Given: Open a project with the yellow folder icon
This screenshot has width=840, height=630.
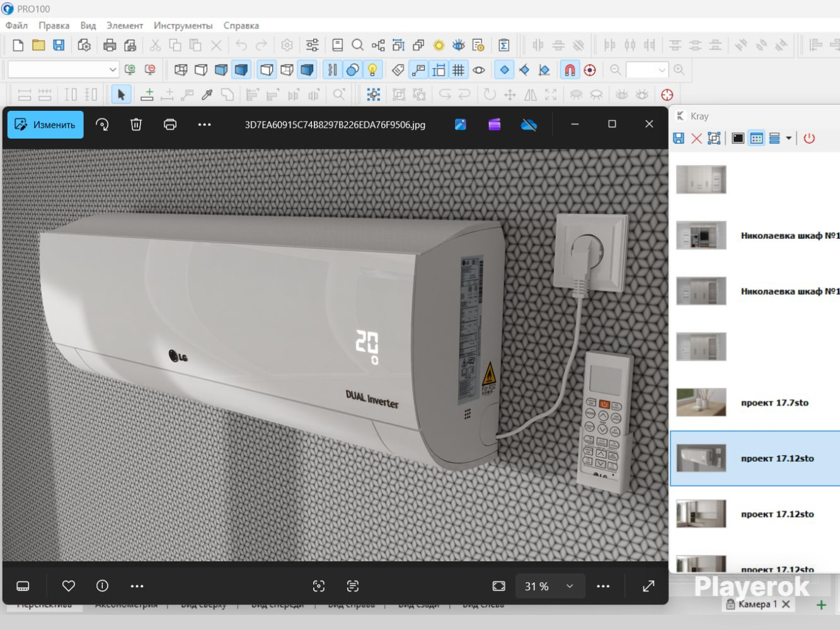Looking at the screenshot, I should 38,45.
